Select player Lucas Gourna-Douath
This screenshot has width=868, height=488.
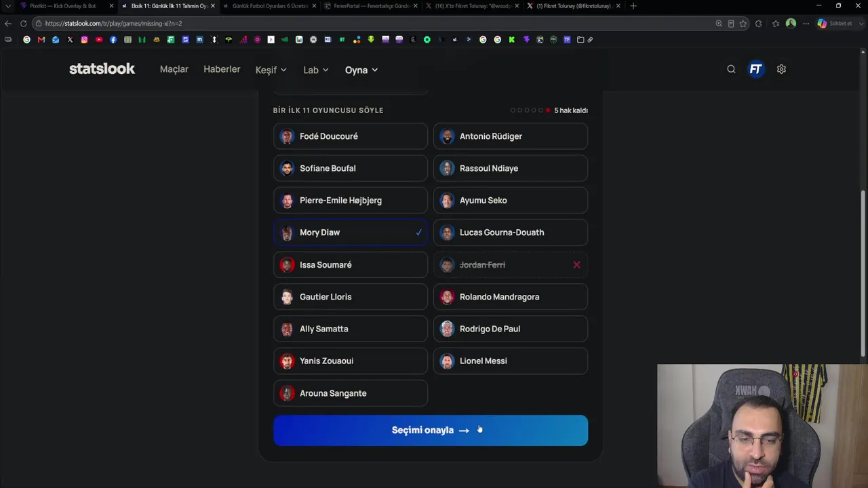click(511, 232)
